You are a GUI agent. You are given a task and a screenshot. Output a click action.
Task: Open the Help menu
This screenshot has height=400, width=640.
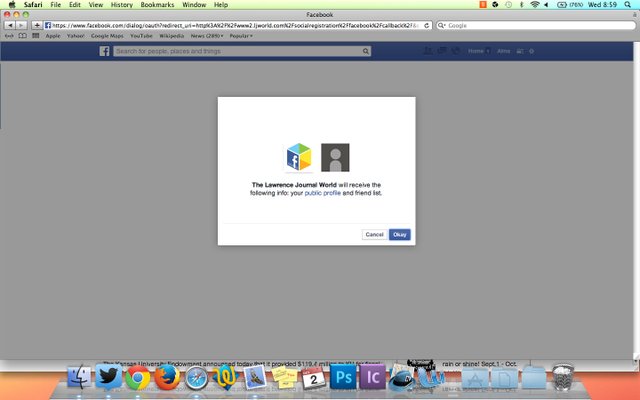point(221,4)
